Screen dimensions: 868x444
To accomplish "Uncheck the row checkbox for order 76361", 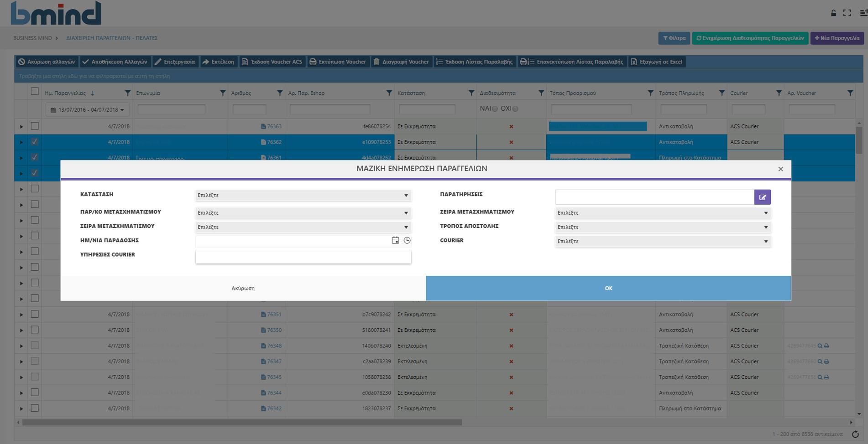I will pyautogui.click(x=35, y=157).
